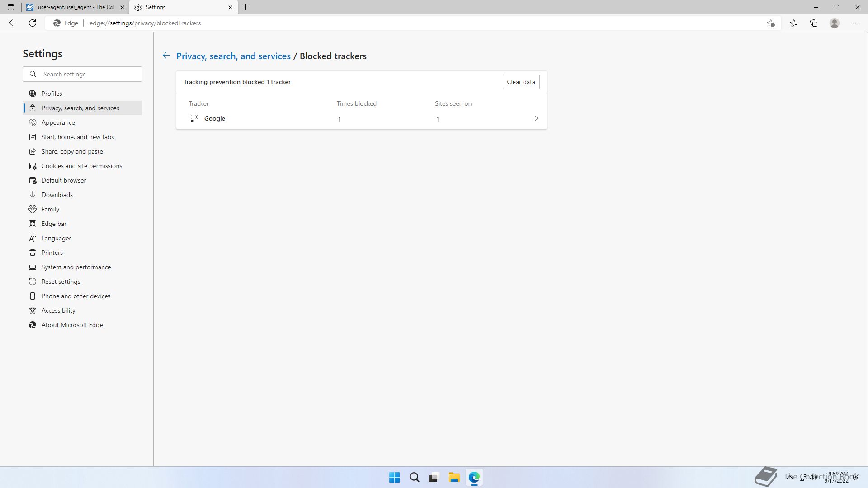Viewport: 868px width, 488px height.
Task: Open Profiles settings
Action: click(x=82, y=94)
